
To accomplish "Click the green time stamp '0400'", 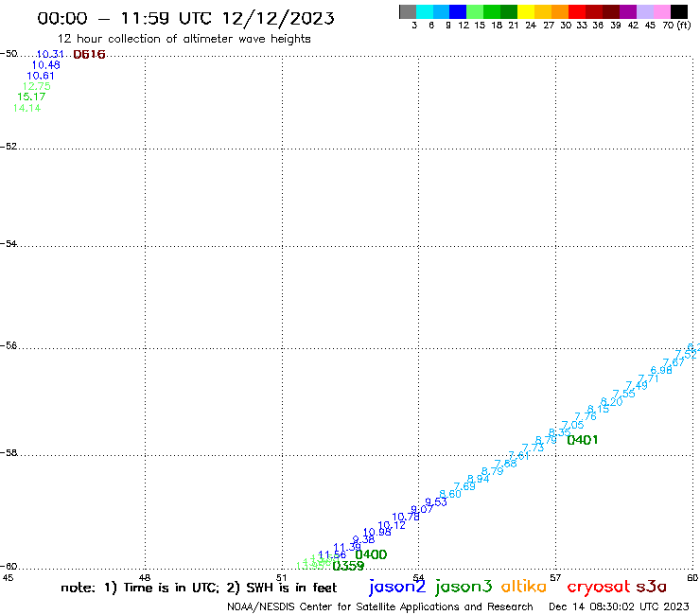I will (371, 554).
